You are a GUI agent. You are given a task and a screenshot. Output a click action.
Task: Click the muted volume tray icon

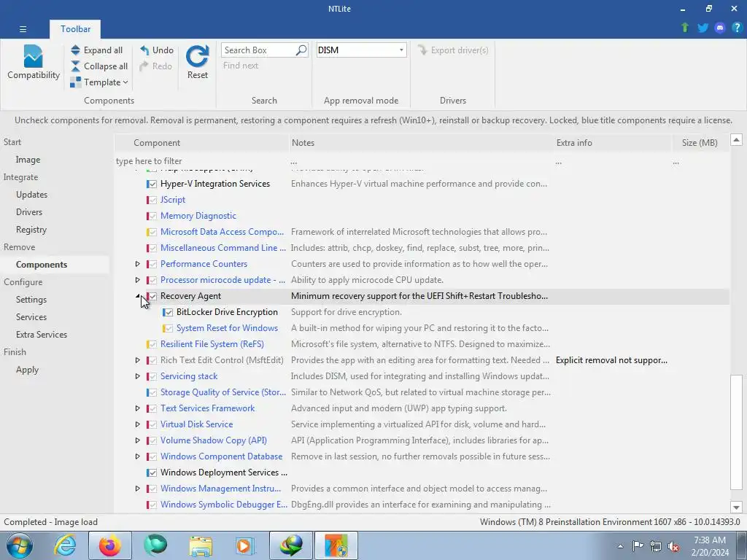pos(673,546)
